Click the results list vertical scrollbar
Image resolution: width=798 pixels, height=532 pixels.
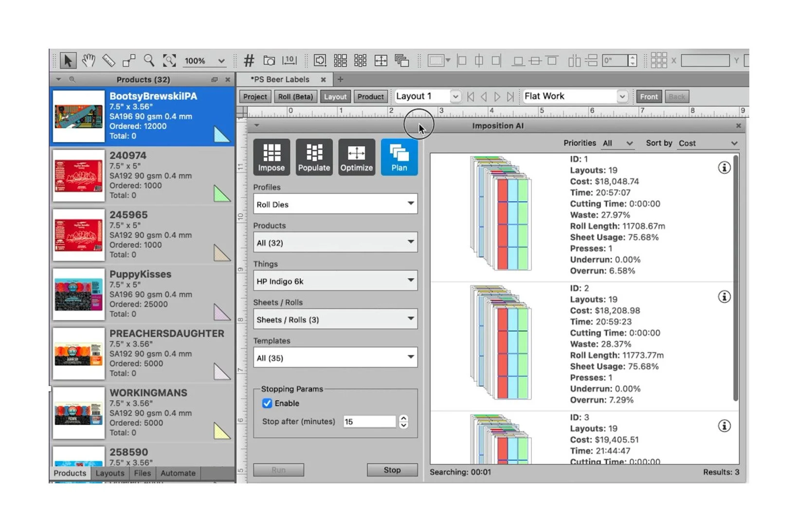point(736,278)
